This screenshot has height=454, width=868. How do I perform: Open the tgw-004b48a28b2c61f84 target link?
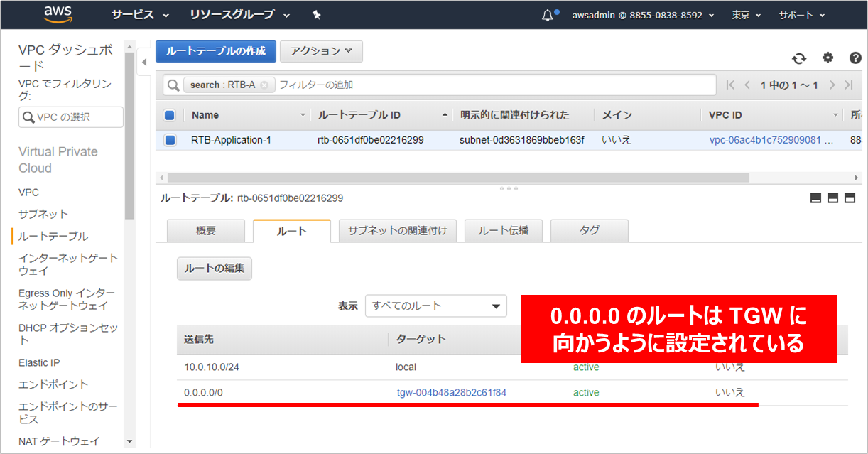tap(451, 393)
